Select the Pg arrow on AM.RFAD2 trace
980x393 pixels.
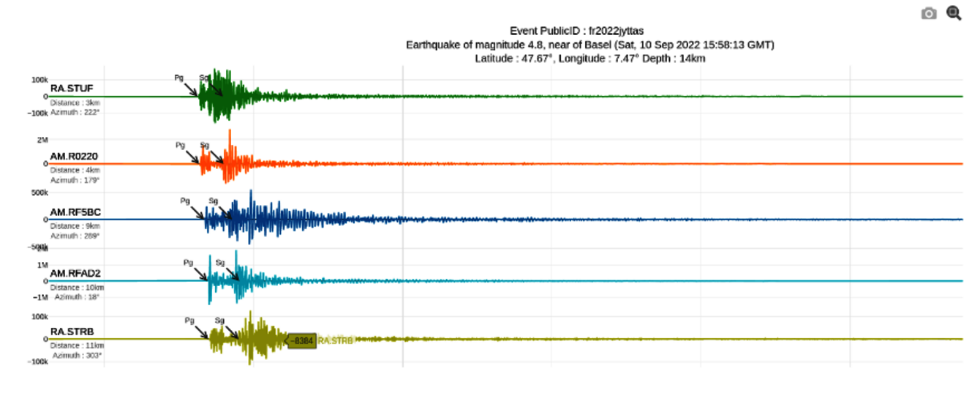click(x=200, y=273)
